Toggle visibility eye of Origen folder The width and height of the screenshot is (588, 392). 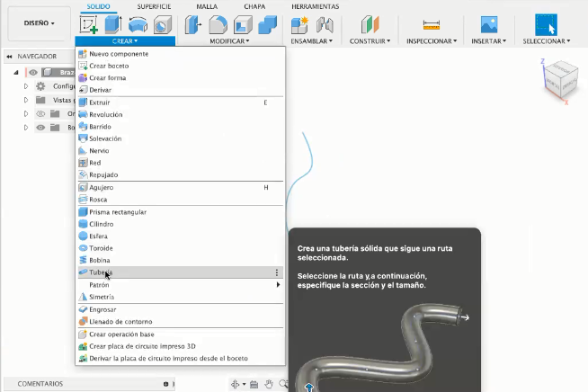coord(40,113)
